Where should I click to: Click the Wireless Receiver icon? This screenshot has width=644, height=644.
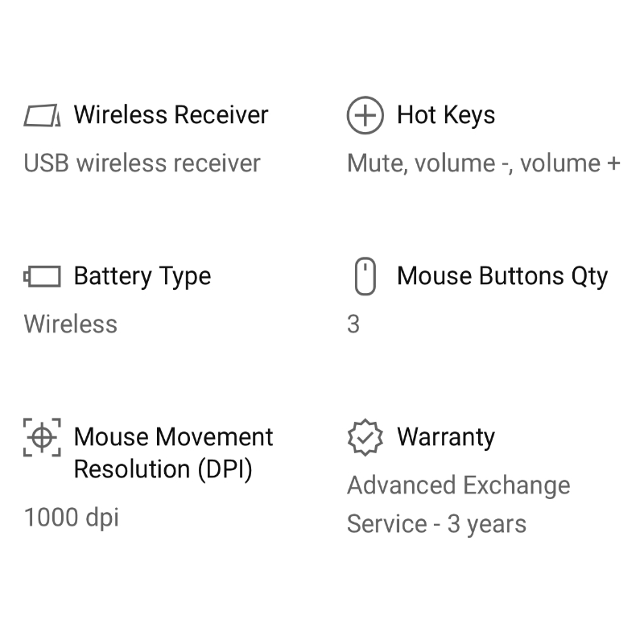[42, 116]
